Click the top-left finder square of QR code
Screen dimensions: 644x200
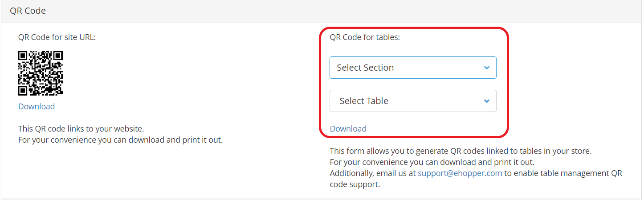(x=24, y=56)
